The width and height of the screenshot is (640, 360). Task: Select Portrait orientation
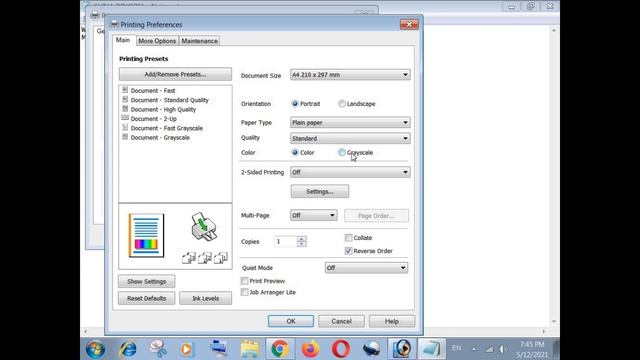(x=295, y=104)
